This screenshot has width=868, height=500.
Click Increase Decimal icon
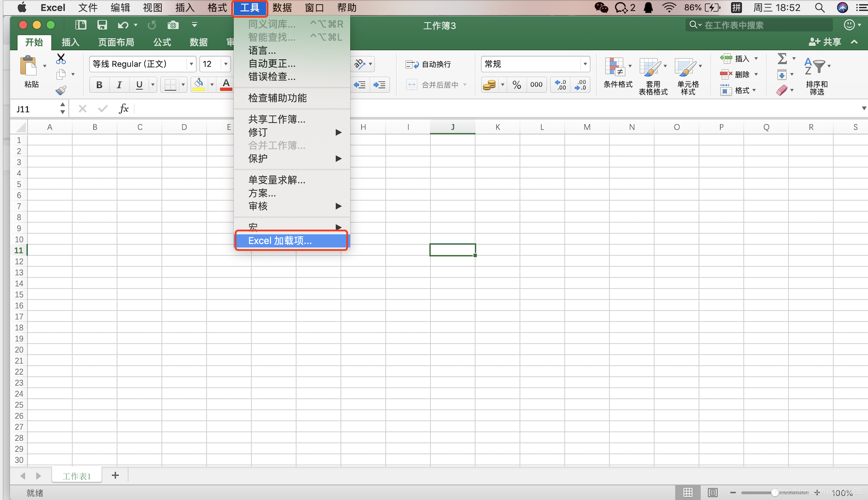561,85
